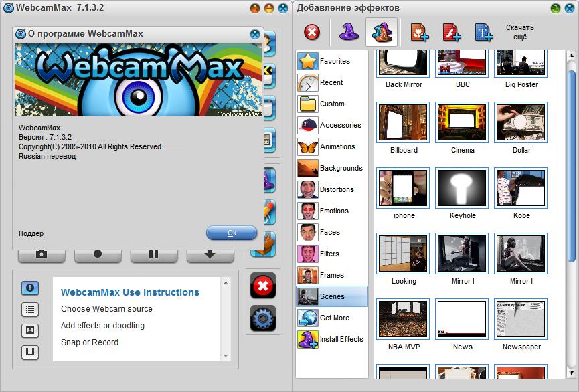The width and height of the screenshot is (579, 392).
Task: Pick the Newspaper scene thumbnail
Action: [x=521, y=319]
